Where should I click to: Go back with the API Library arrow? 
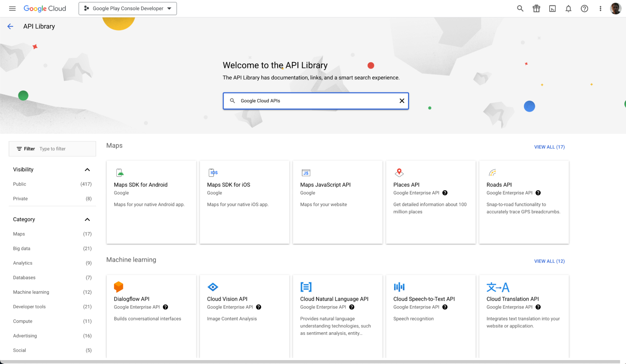pyautogui.click(x=10, y=26)
